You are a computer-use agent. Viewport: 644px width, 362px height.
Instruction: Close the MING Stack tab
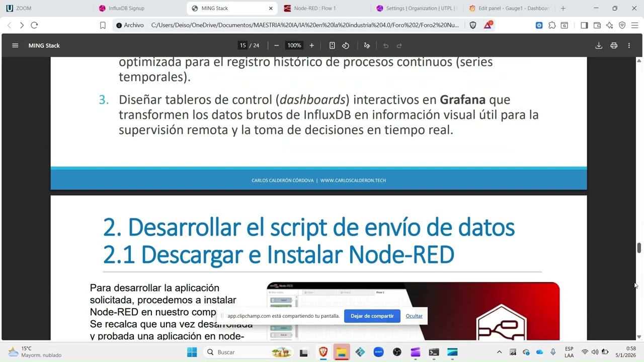pyautogui.click(x=271, y=8)
